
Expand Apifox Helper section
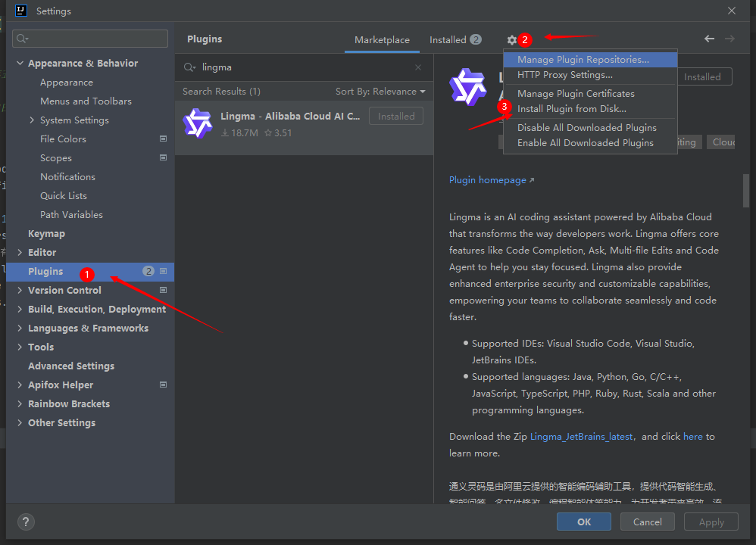pos(20,385)
